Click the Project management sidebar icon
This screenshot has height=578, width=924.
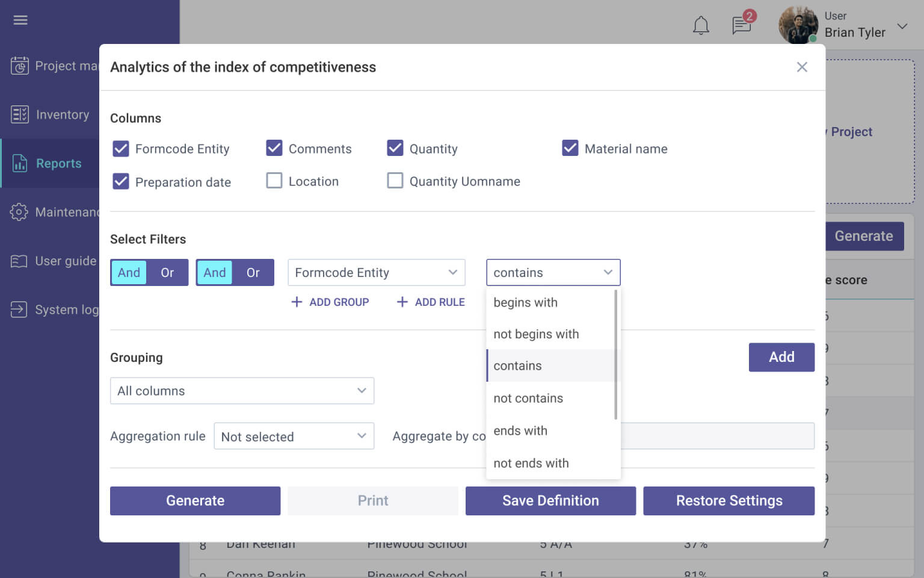click(19, 66)
